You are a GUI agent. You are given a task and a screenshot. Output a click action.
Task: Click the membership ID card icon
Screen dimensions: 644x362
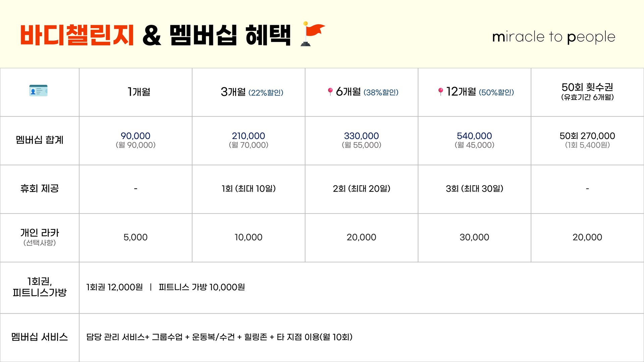click(38, 91)
